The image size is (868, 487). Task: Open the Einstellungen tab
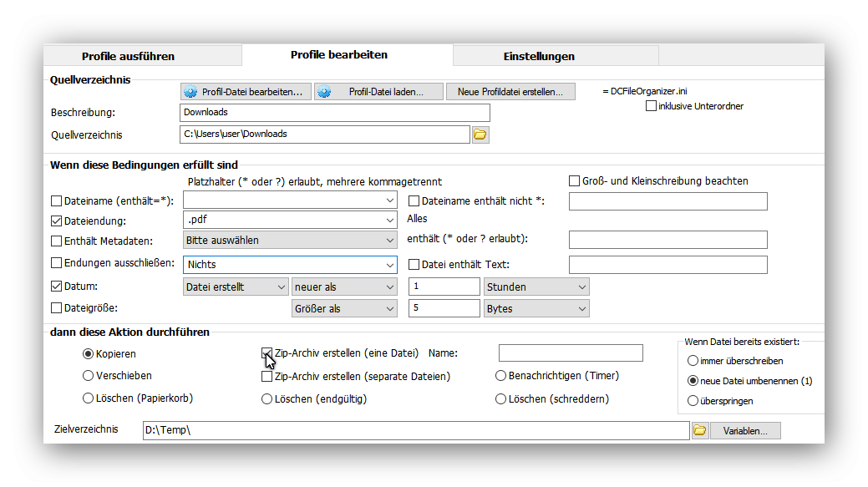click(539, 57)
